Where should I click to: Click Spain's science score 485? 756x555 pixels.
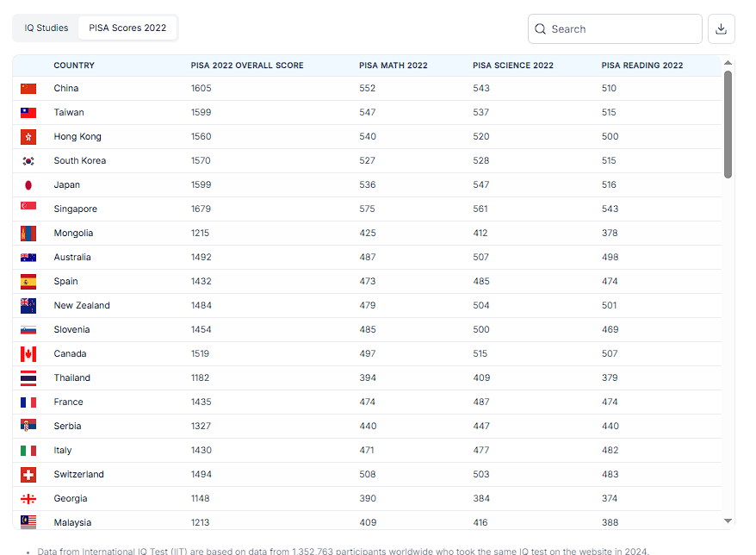[x=481, y=281]
